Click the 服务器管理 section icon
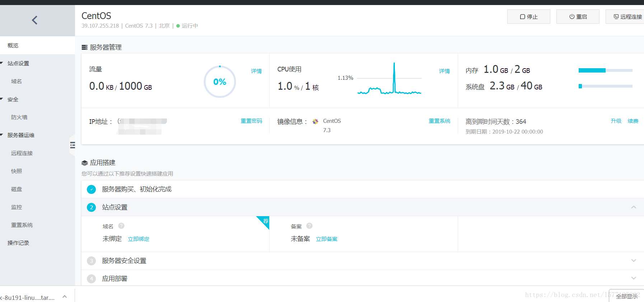This screenshot has height=302, width=644. (x=85, y=47)
